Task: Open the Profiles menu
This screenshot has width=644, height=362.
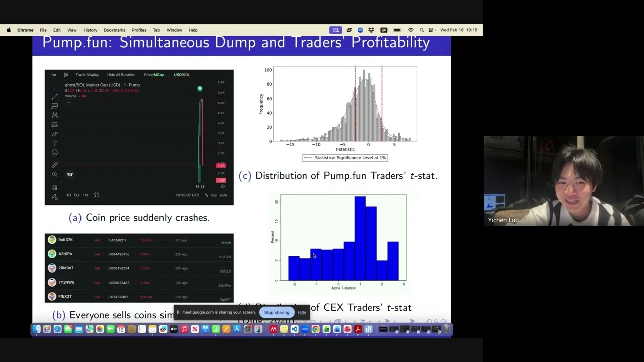Action: click(x=139, y=30)
